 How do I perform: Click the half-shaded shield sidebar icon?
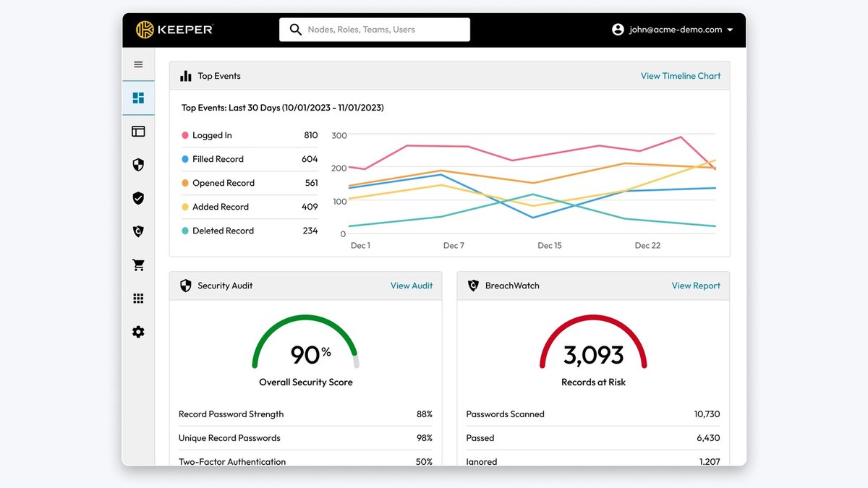(138, 165)
